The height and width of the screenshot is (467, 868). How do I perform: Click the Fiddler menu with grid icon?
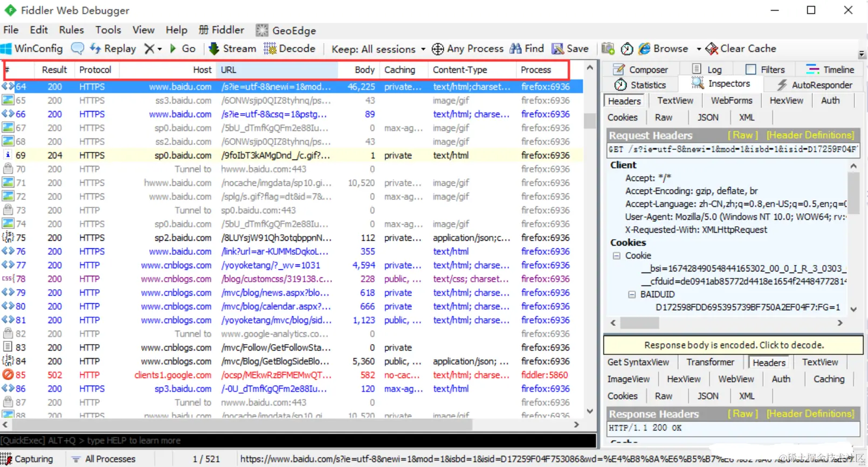coord(221,30)
